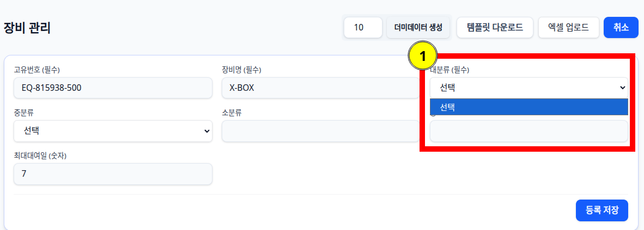Viewport: 644px width, 230px height.
Task: Click the empty field below the 대분류 list
Action: point(529,131)
